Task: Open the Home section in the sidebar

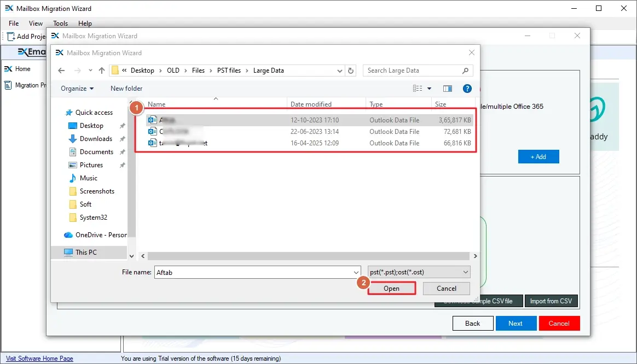Action: [x=22, y=69]
